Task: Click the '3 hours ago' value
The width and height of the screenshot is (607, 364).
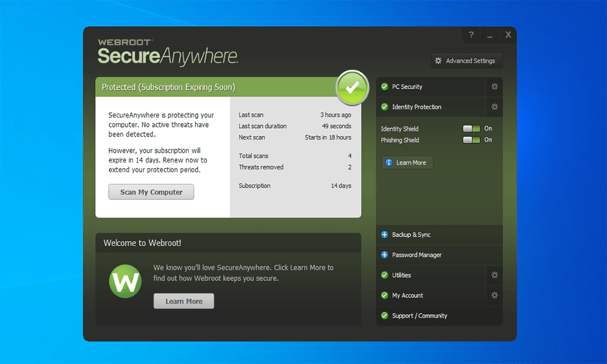Action: 336,115
